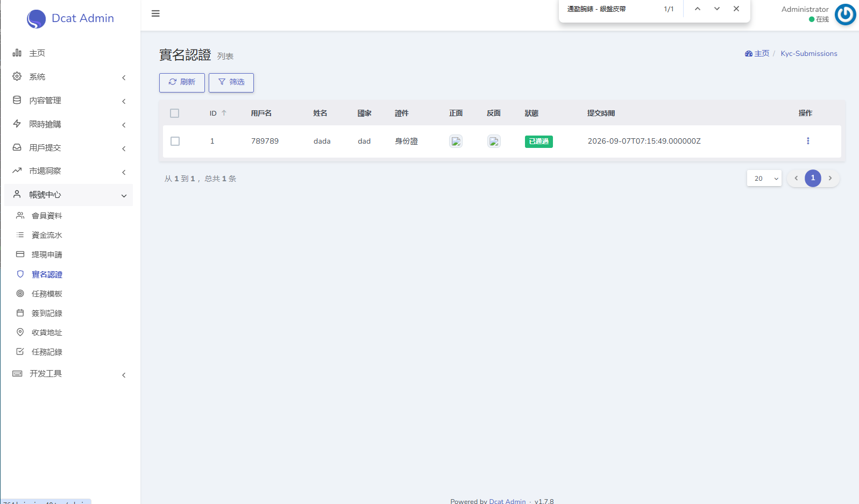Click the find bar search text field

point(610,9)
